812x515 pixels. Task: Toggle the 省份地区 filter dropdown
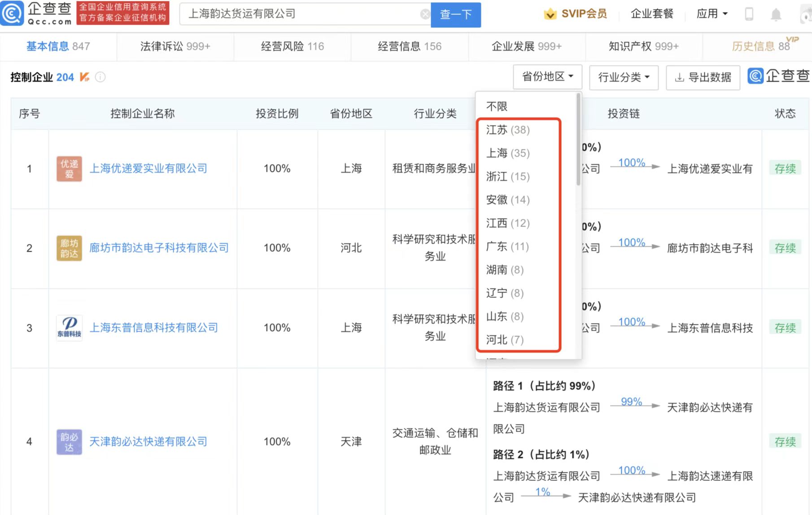pyautogui.click(x=548, y=77)
